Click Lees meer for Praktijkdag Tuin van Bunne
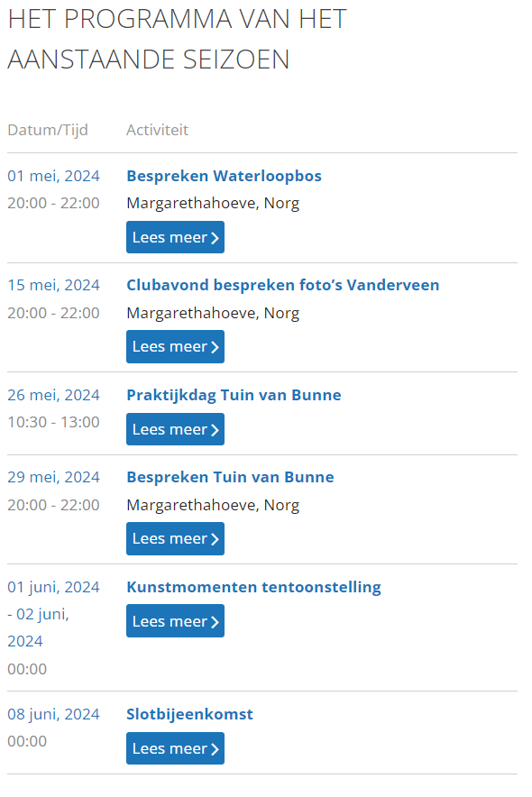The width and height of the screenshot is (532, 797). click(175, 429)
